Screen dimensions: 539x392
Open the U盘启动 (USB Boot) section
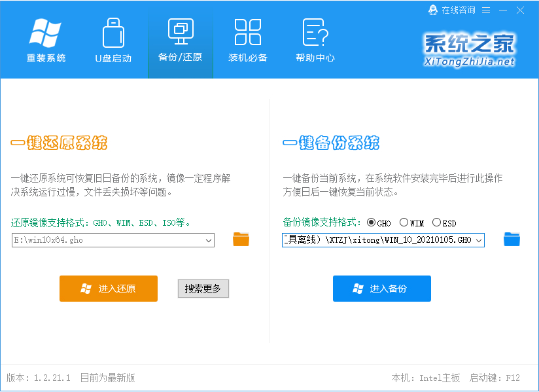click(113, 39)
